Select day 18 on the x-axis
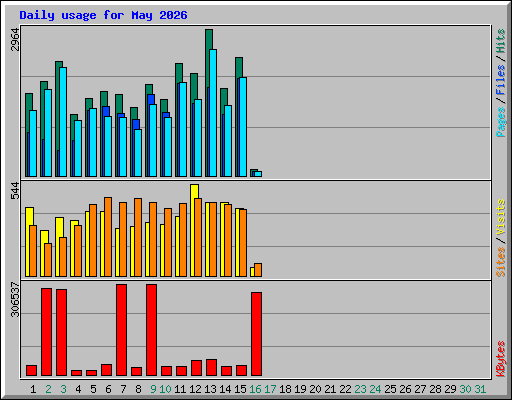Viewport: 512px width, 400px height. [285, 389]
